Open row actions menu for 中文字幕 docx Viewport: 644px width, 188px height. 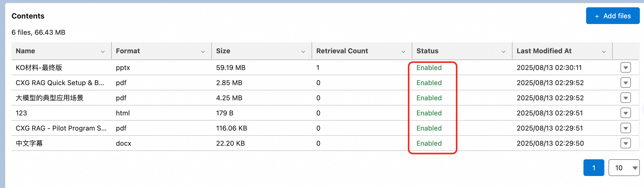click(625, 143)
